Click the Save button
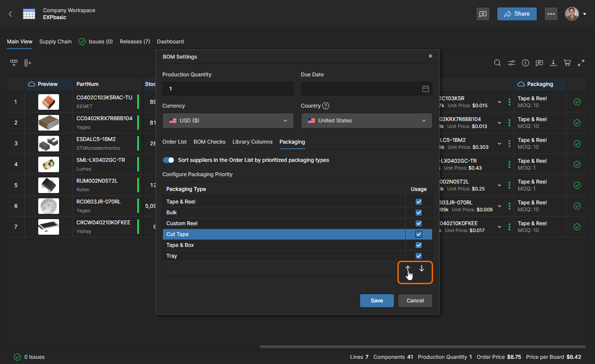 377,301
